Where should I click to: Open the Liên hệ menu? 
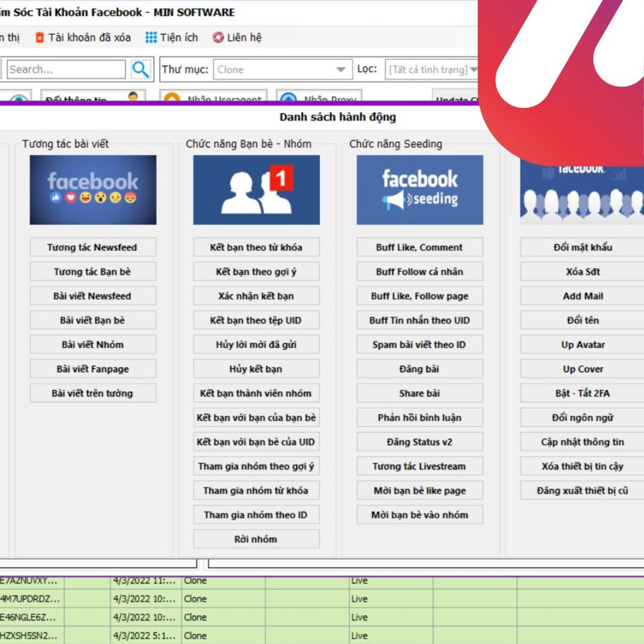pos(237,38)
